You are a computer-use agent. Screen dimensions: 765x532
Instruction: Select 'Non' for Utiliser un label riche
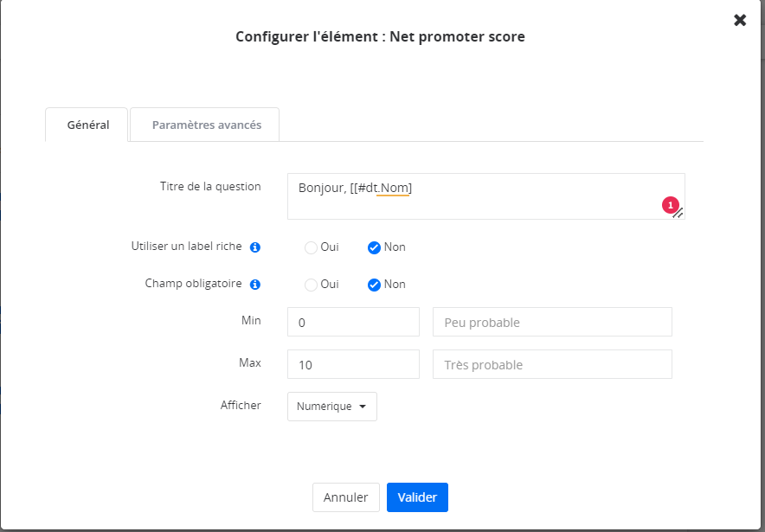[x=374, y=247]
